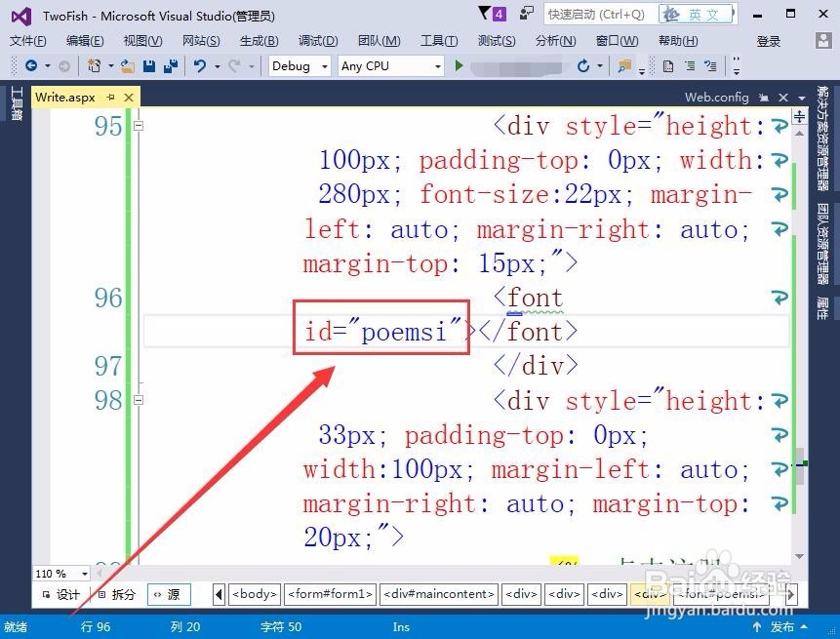
Task: Select the <body> tag in the navigator
Action: [x=255, y=594]
